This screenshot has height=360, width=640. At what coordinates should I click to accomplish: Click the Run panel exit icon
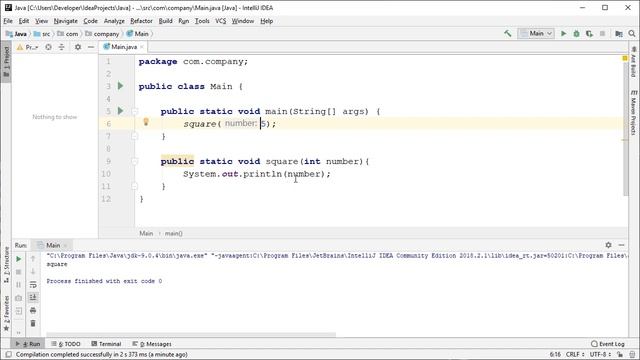pyautogui.click(x=18, y=311)
